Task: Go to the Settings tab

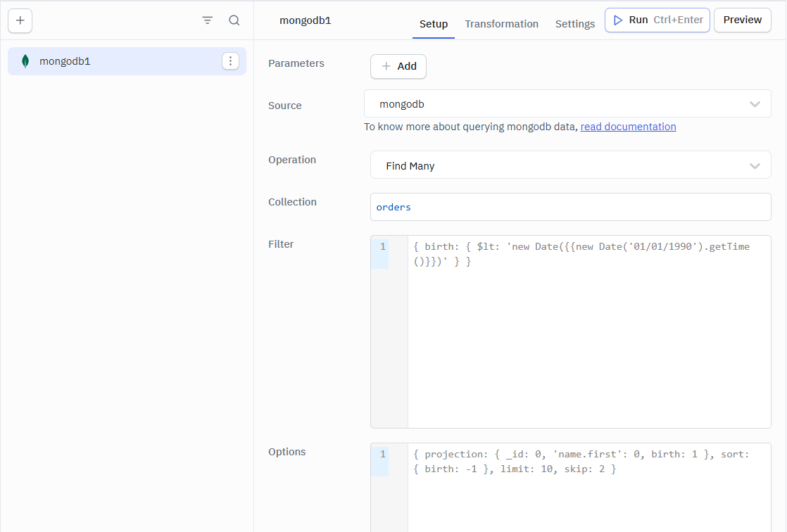Action: click(x=574, y=24)
